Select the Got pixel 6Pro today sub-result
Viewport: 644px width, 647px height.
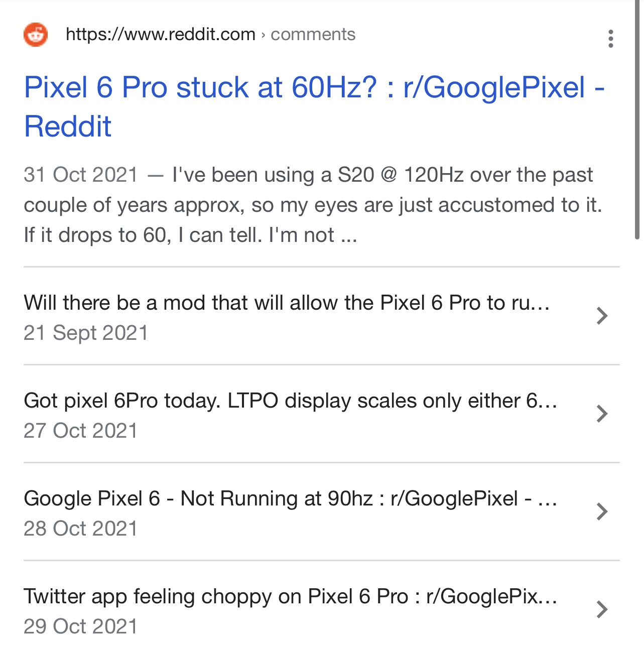point(290,401)
